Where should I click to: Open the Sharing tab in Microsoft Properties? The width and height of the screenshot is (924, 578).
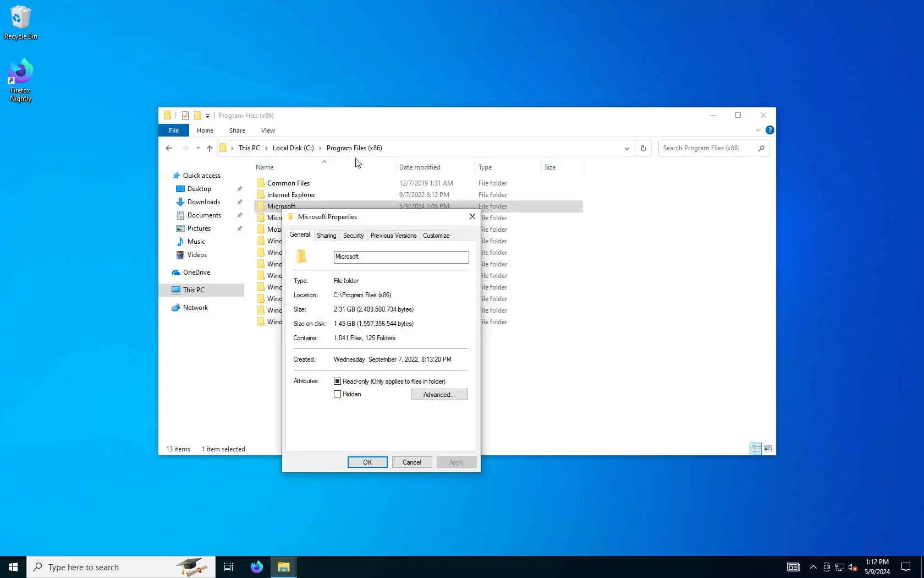[x=326, y=236]
